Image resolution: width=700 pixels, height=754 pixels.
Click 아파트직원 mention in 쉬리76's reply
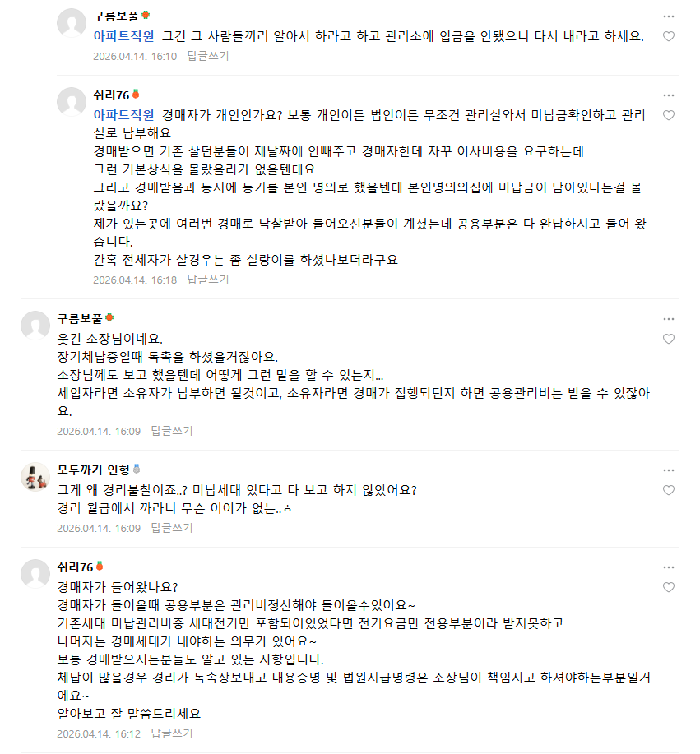123,115
